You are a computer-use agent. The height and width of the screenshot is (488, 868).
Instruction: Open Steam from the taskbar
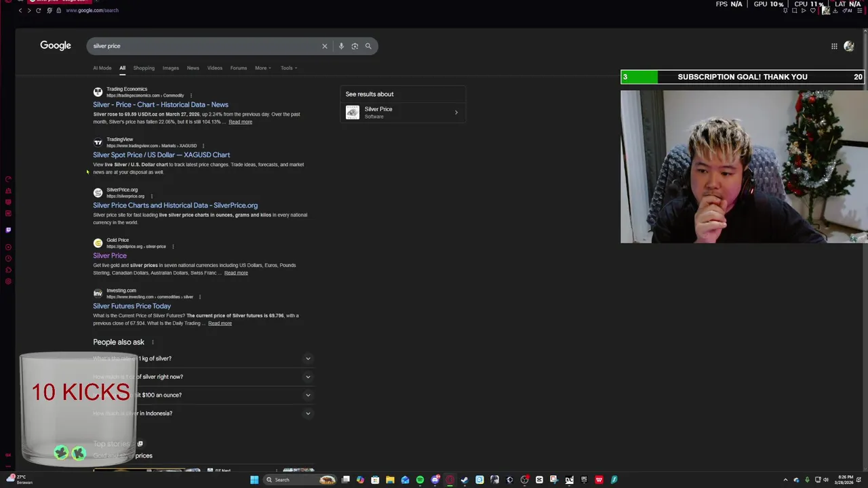tap(464, 480)
